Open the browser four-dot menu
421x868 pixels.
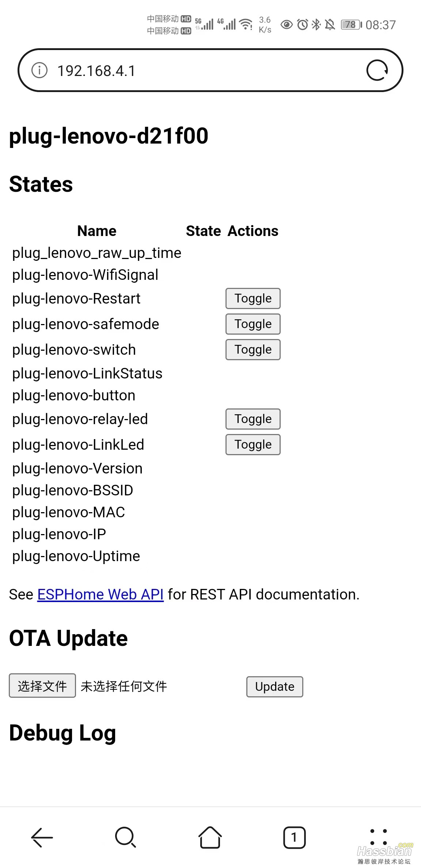(x=379, y=837)
